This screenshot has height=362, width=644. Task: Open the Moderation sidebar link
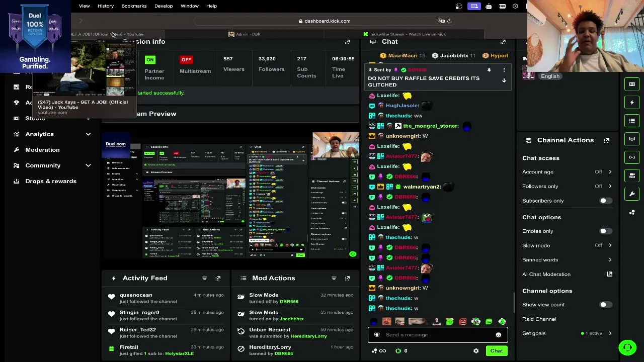point(42,150)
